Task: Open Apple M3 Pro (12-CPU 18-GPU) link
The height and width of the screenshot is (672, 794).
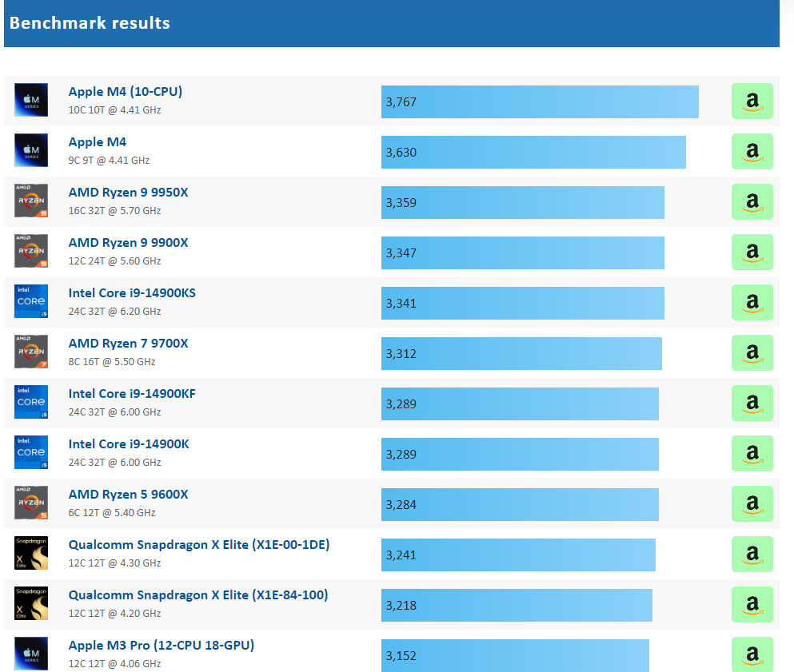Action: pos(161,646)
